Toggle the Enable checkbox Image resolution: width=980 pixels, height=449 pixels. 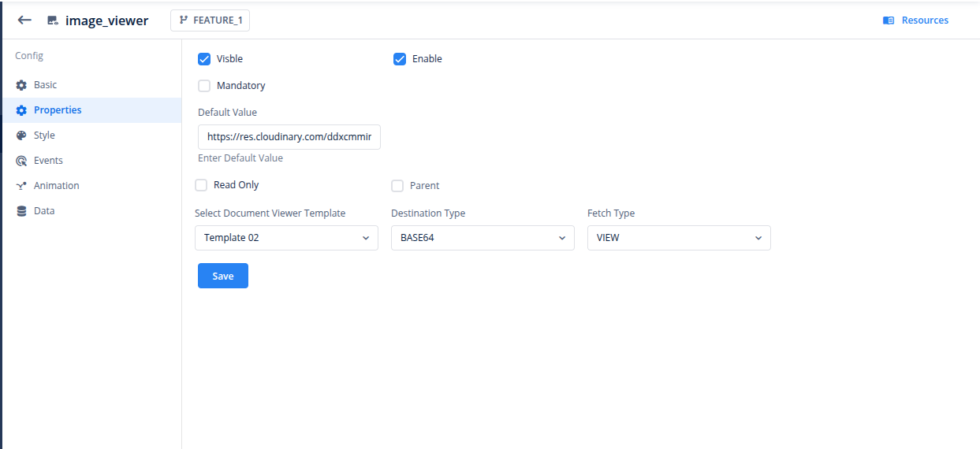point(400,59)
